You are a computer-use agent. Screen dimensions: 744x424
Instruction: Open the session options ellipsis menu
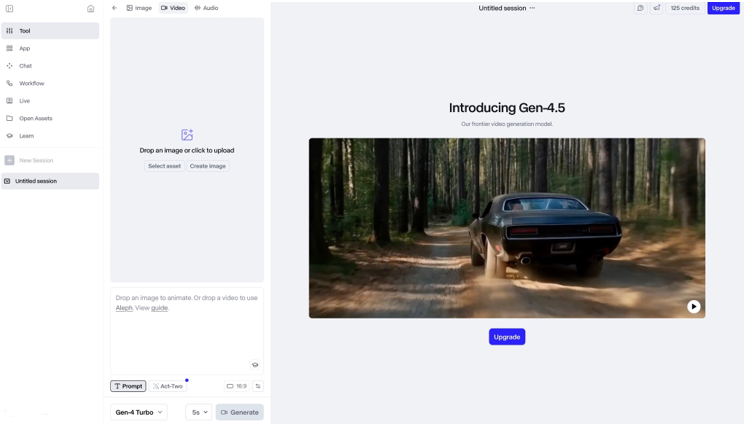pyautogui.click(x=532, y=8)
